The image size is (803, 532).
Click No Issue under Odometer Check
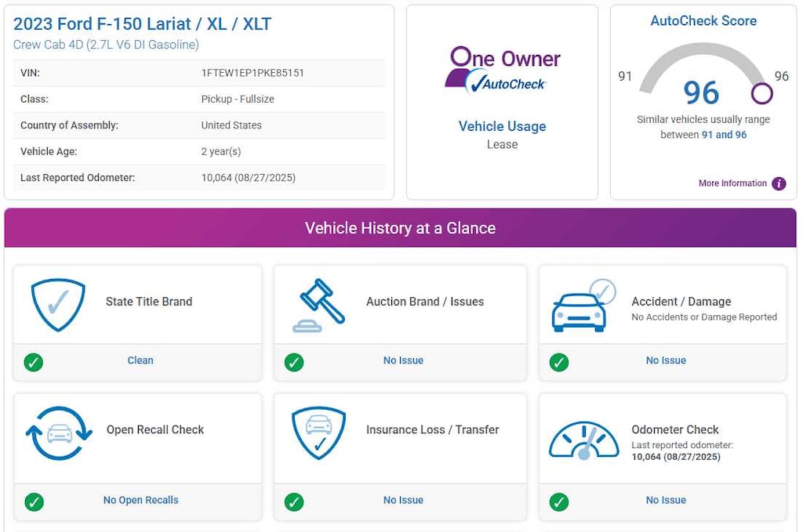pos(666,500)
